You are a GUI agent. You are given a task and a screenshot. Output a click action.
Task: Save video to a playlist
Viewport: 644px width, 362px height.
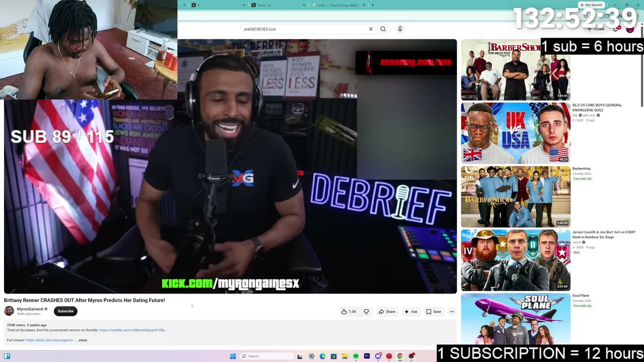click(x=433, y=312)
